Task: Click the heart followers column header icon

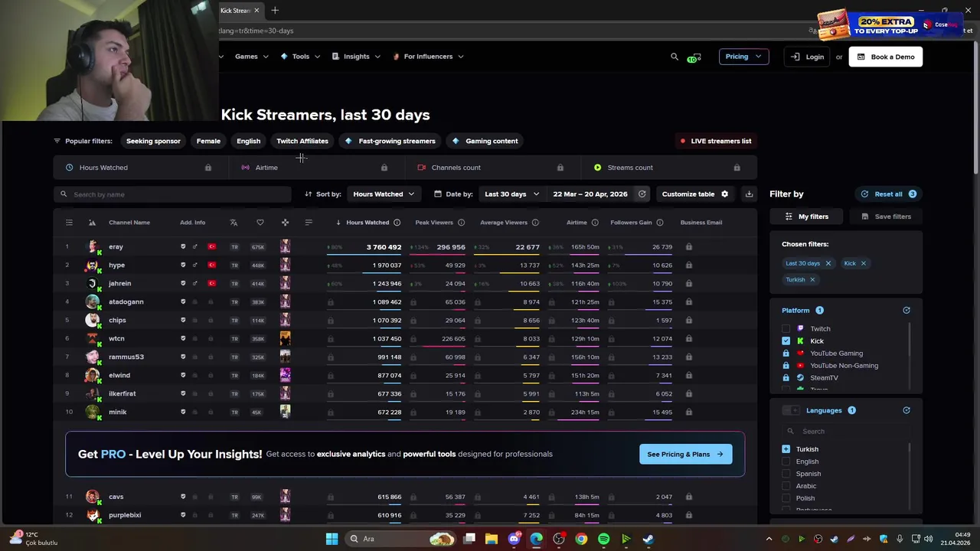Action: [260, 223]
